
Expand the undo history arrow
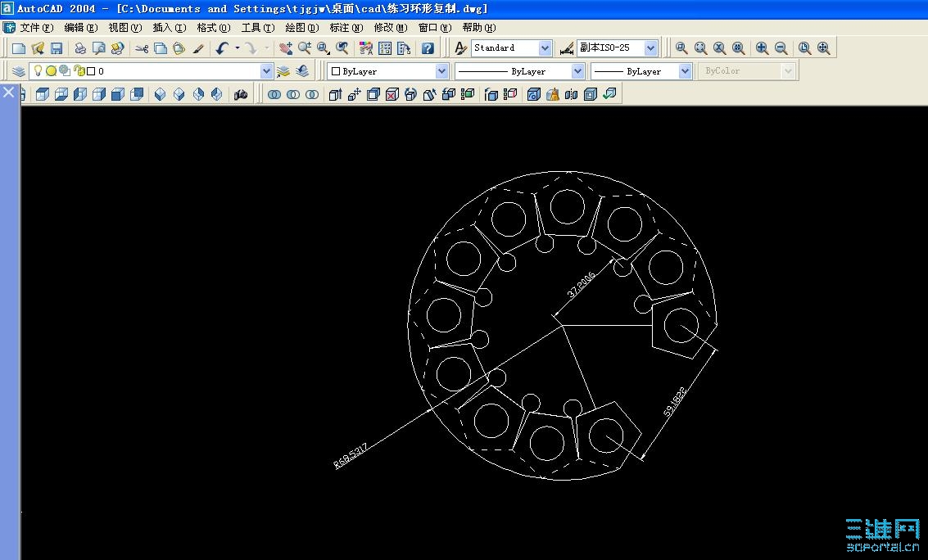point(238,48)
